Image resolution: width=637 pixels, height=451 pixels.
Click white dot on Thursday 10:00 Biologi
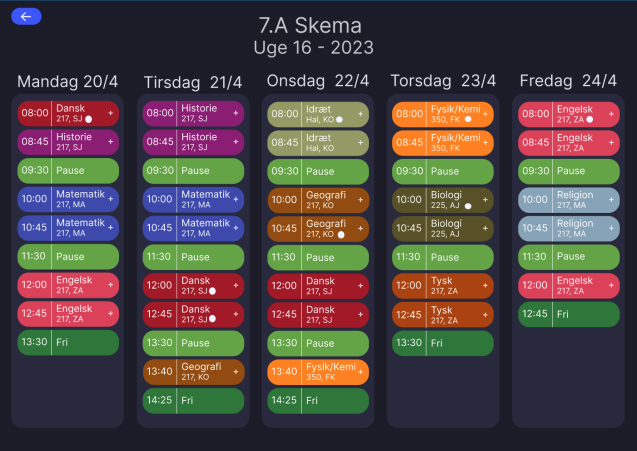point(467,206)
